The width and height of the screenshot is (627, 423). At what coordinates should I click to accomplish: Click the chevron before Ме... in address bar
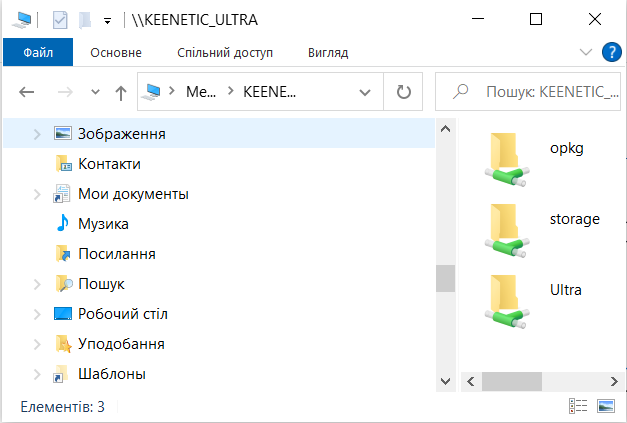point(172,91)
